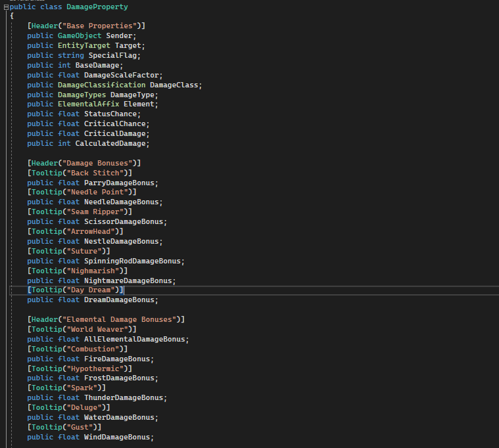Place the cursor on SpecialFlag field
The height and width of the screenshot is (448, 499).
[112, 55]
